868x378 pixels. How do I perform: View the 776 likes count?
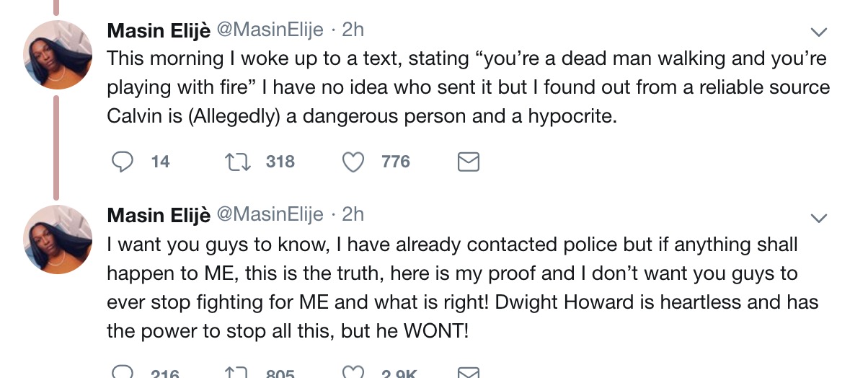(396, 162)
